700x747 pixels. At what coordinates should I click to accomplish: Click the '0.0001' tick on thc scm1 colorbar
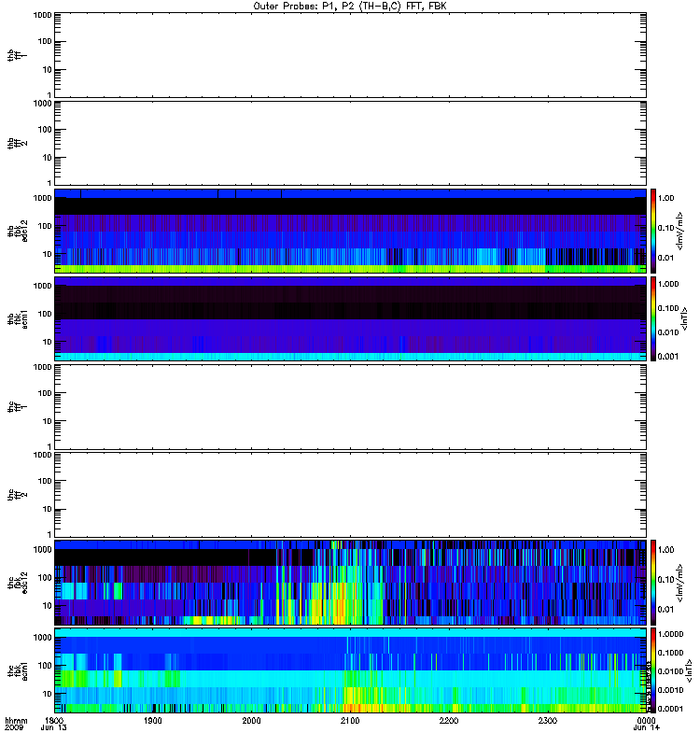click(670, 709)
